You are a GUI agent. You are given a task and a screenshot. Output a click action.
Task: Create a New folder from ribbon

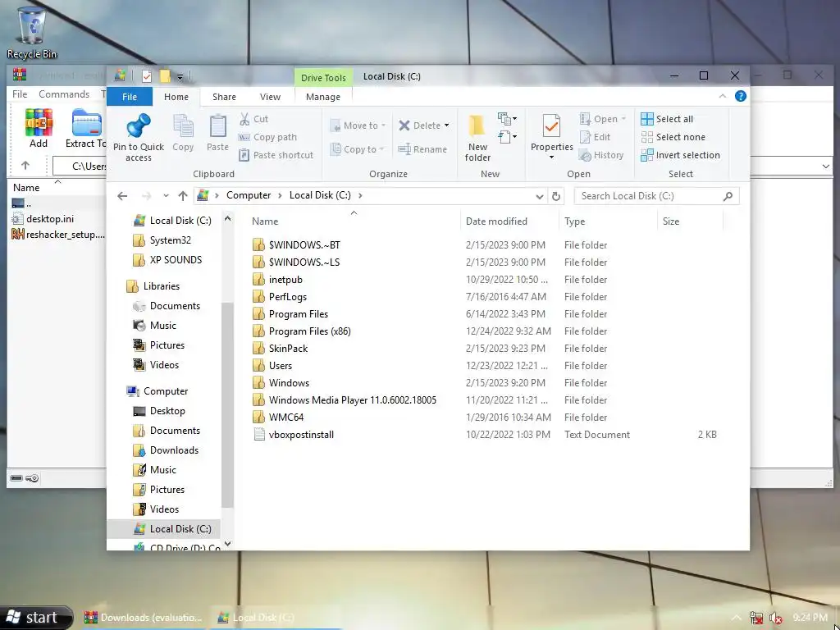click(477, 138)
